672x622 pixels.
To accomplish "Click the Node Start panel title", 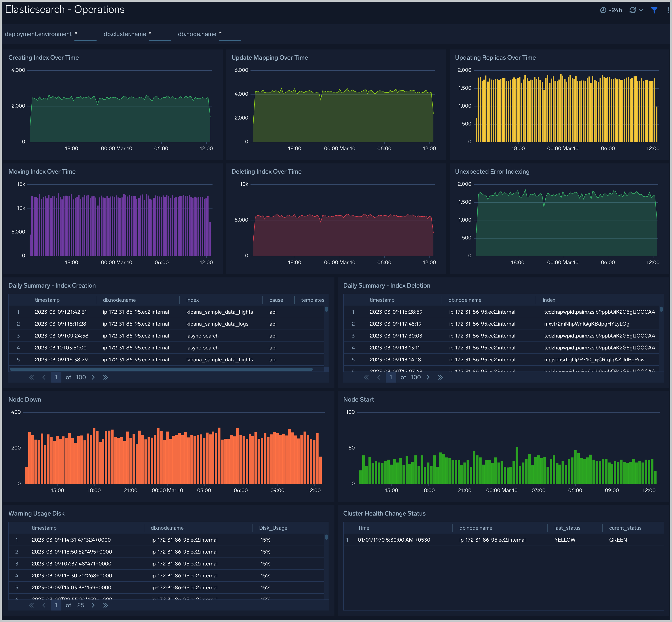I will pyautogui.click(x=359, y=400).
